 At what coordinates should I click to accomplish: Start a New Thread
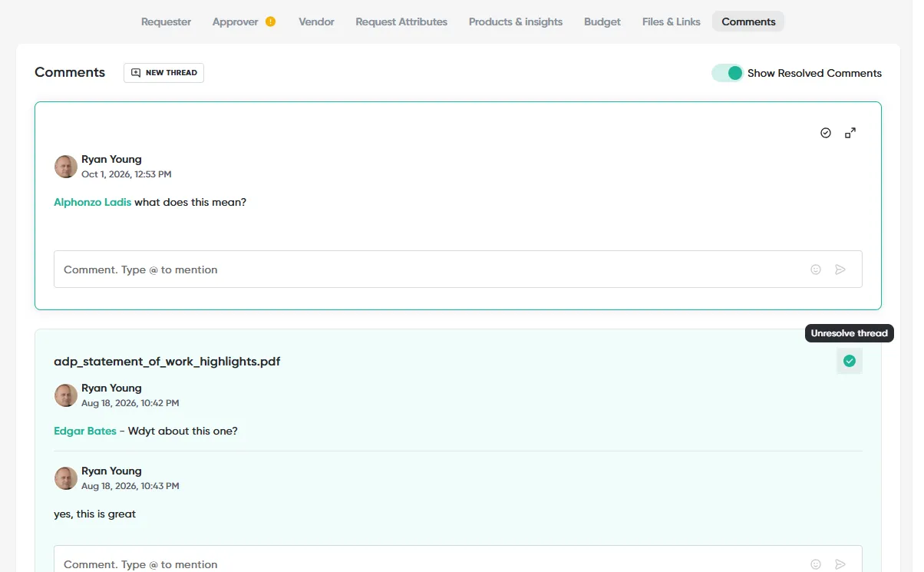(x=163, y=73)
